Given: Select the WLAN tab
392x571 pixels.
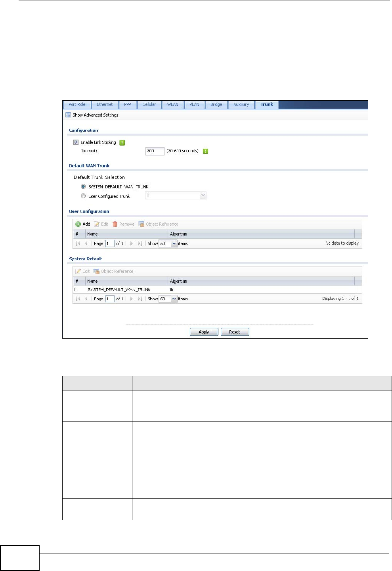Looking at the screenshot, I should (x=173, y=105).
